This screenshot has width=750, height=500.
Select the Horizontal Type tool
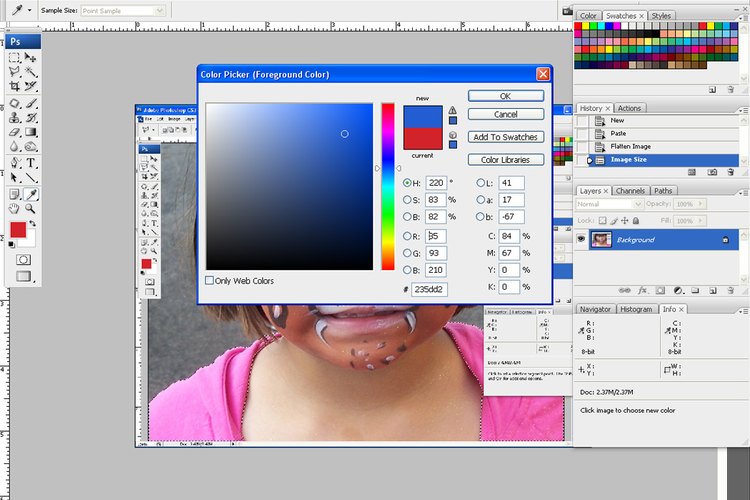[31, 163]
